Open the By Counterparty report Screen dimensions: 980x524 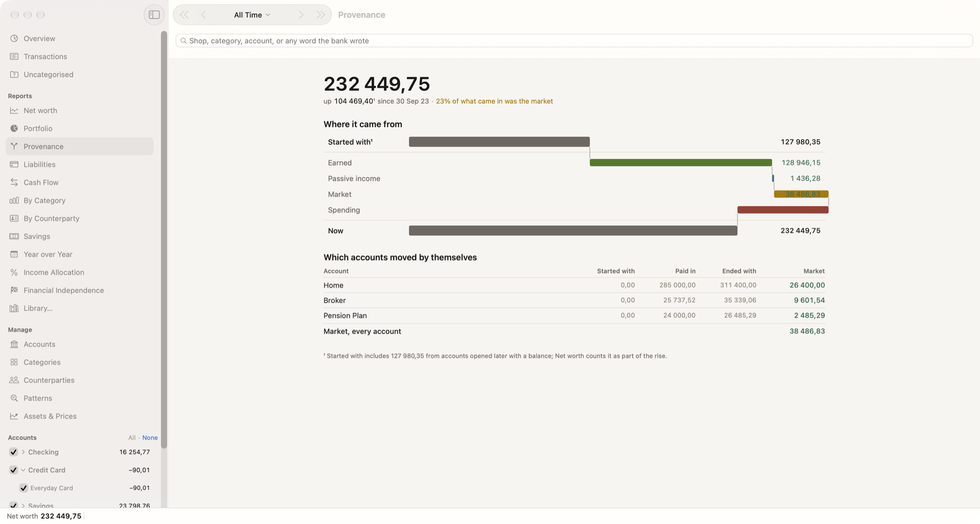(x=80, y=218)
